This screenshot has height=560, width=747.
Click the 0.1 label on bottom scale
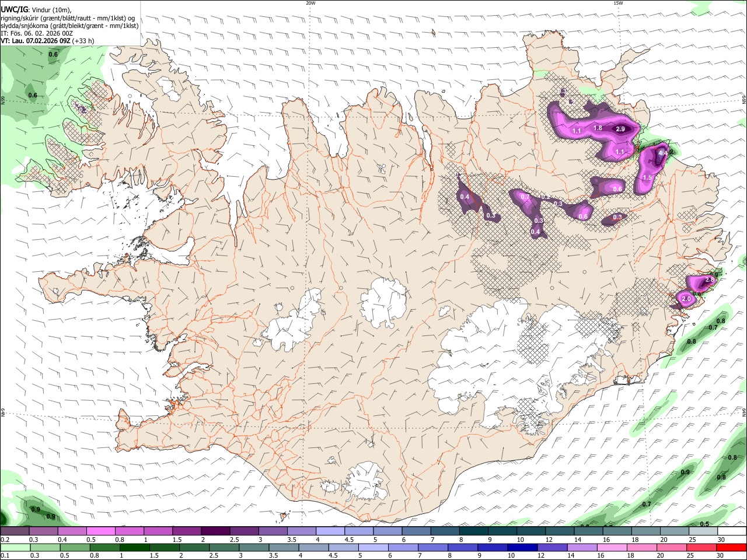pos(5,556)
